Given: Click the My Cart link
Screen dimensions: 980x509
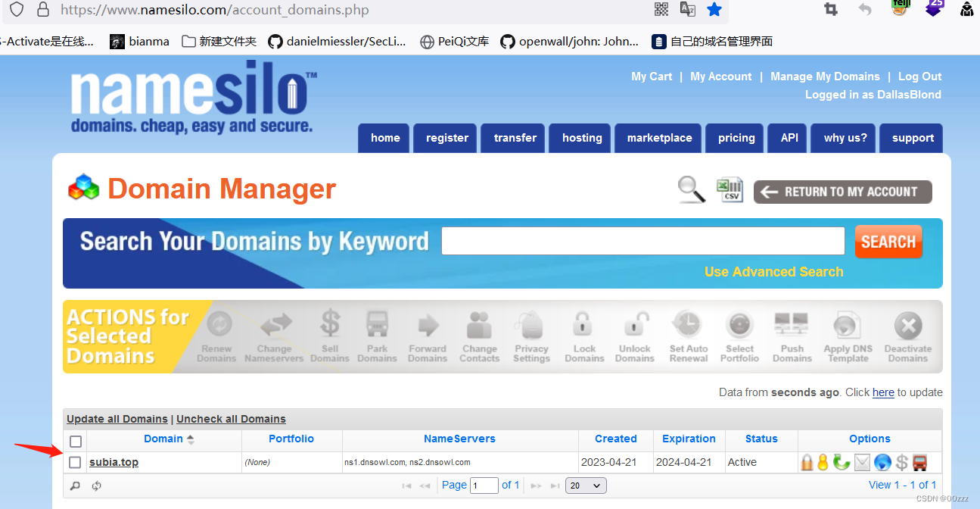Looking at the screenshot, I should 652,77.
